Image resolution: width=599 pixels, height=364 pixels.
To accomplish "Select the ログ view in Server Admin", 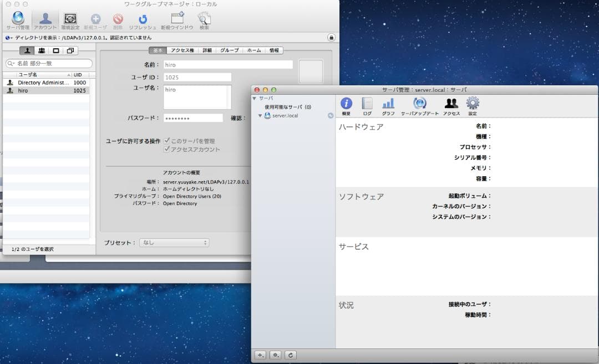I will [x=366, y=105].
